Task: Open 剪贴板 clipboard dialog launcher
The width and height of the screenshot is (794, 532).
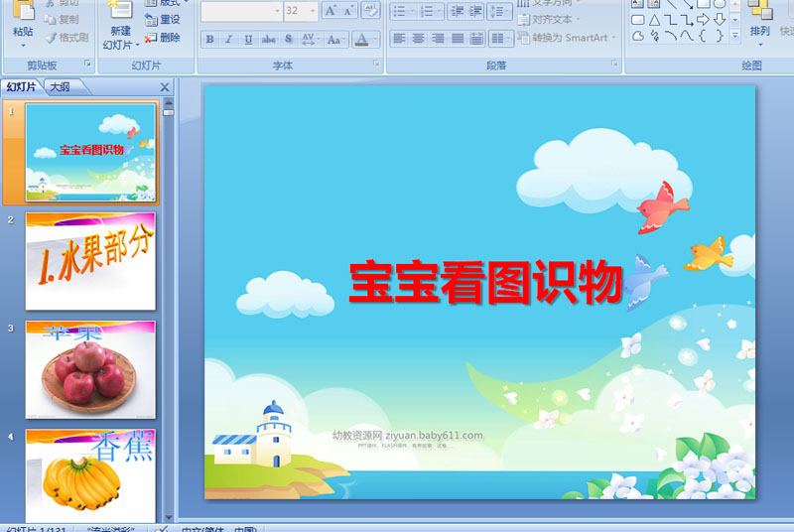Action: tap(87, 64)
